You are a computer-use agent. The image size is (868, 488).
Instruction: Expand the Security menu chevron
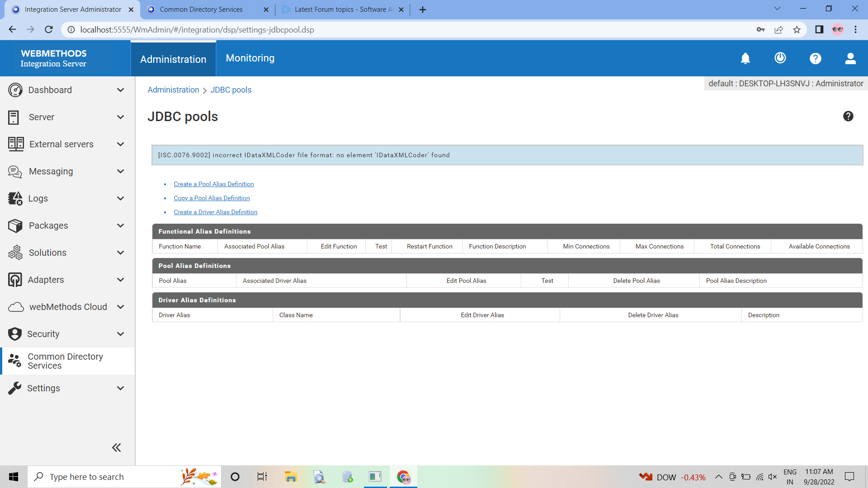(120, 334)
